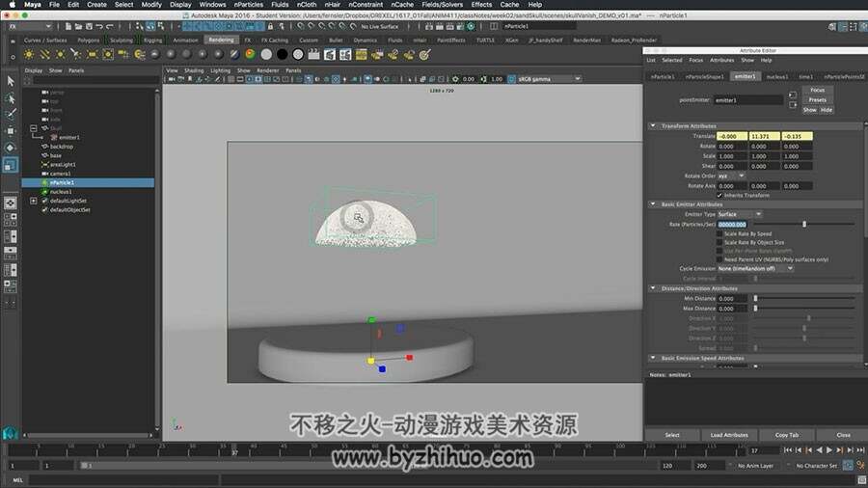Open the Emitter Type Surface dropdown

click(740, 215)
